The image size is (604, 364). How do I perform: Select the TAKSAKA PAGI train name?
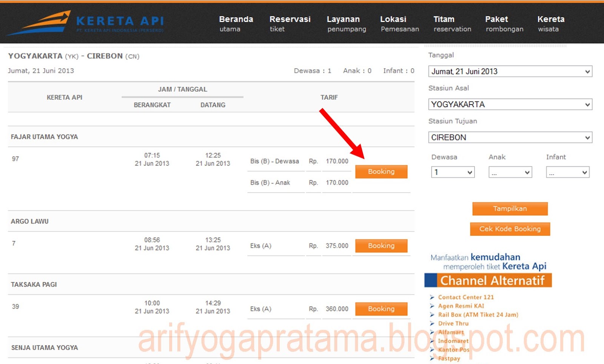(34, 284)
